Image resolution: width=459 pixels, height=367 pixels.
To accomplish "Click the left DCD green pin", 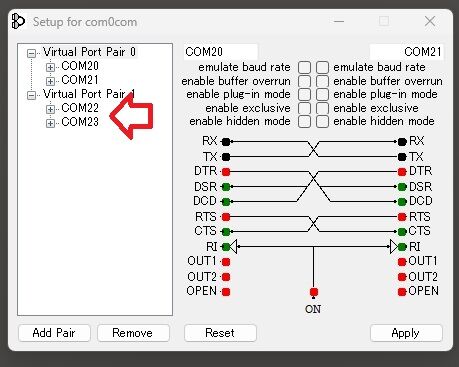I will click(x=226, y=202).
